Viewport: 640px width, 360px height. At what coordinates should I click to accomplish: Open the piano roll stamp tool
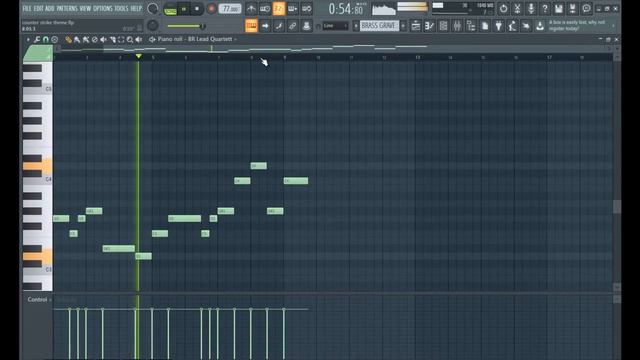click(x=55, y=40)
